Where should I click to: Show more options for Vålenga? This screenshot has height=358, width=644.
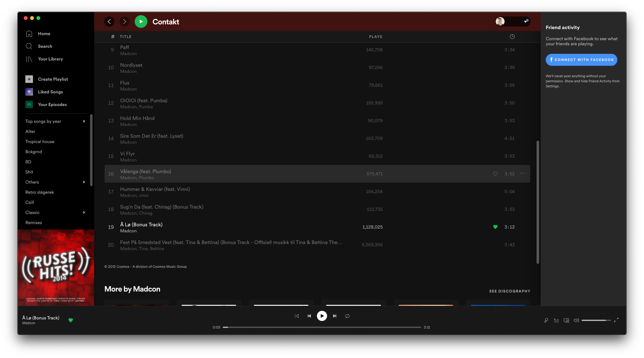point(522,173)
